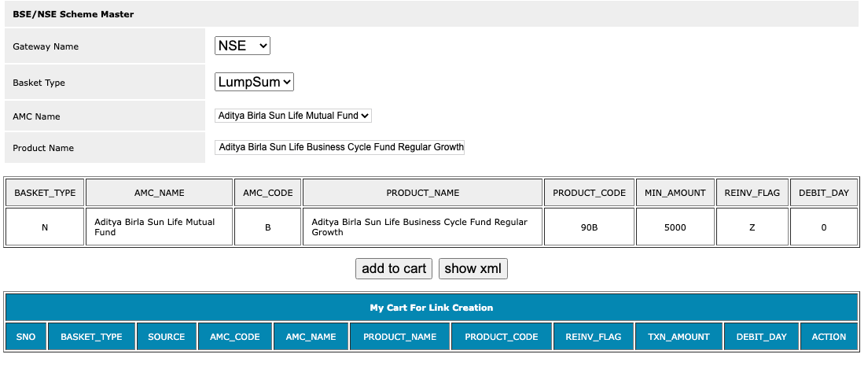Click the BASKET_TYPE column header in results table

tap(45, 193)
